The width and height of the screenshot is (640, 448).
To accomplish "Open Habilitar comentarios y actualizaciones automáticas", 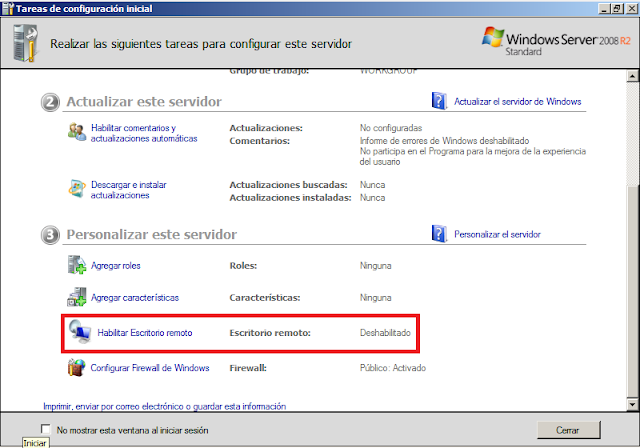I will 144,133.
